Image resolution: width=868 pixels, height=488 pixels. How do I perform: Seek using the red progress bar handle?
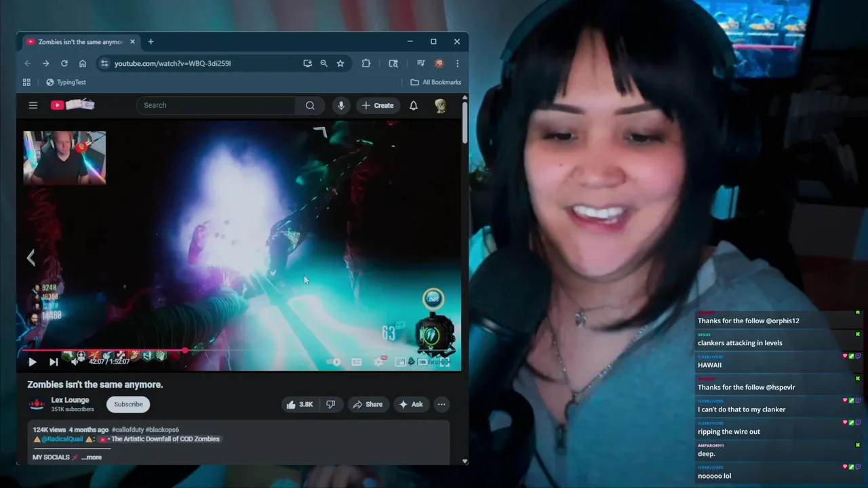click(185, 350)
